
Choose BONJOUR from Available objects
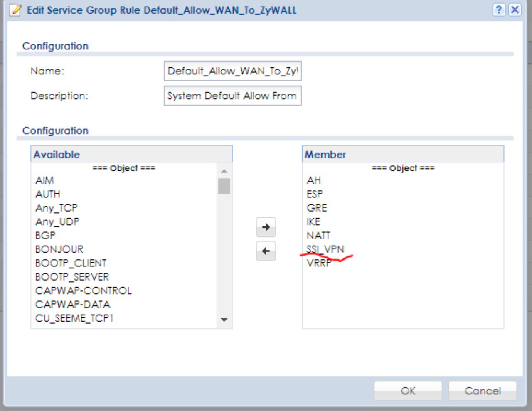tap(59, 249)
